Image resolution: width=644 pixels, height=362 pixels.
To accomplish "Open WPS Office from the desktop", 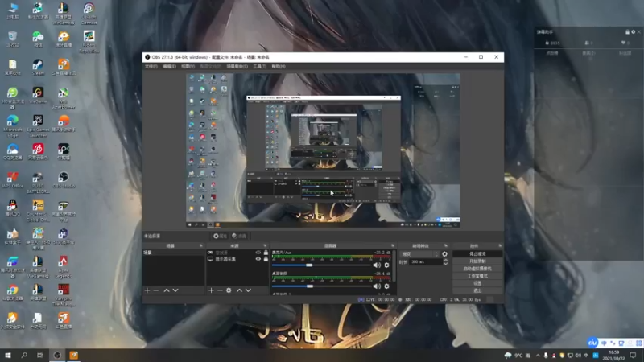I will (12, 179).
